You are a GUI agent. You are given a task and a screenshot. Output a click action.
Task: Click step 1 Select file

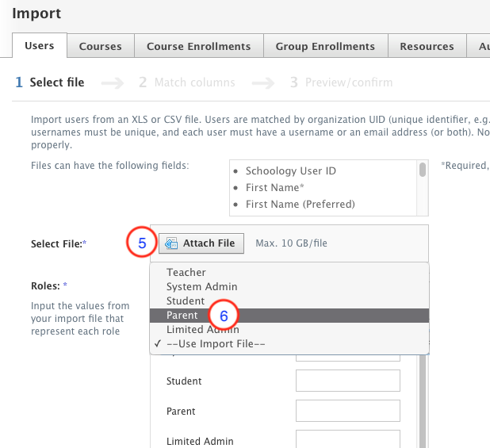50,82
